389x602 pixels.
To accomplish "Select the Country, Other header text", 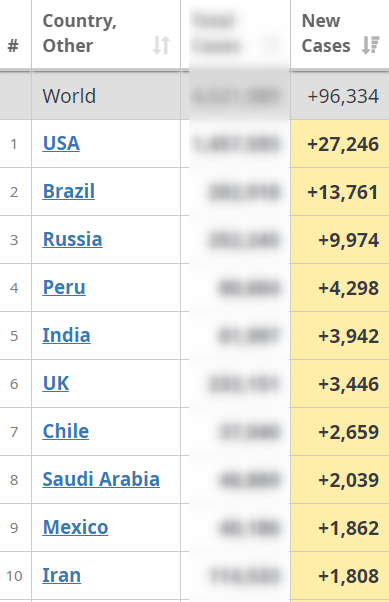I will pyautogui.click(x=79, y=33).
